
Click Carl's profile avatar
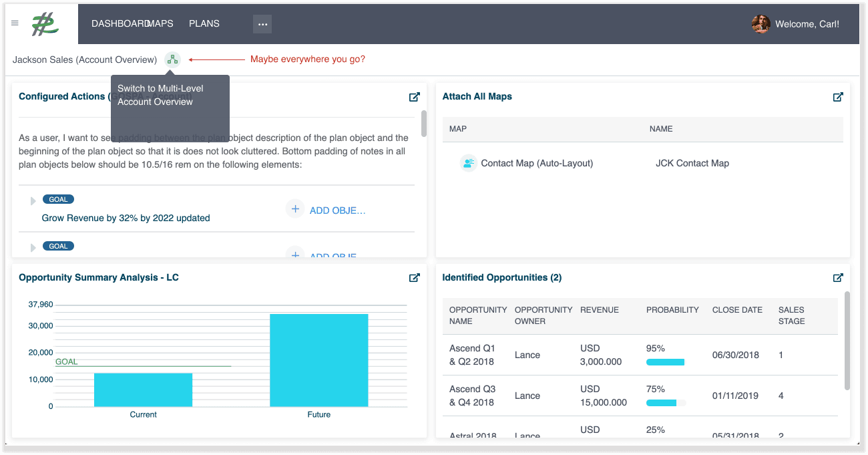(761, 24)
